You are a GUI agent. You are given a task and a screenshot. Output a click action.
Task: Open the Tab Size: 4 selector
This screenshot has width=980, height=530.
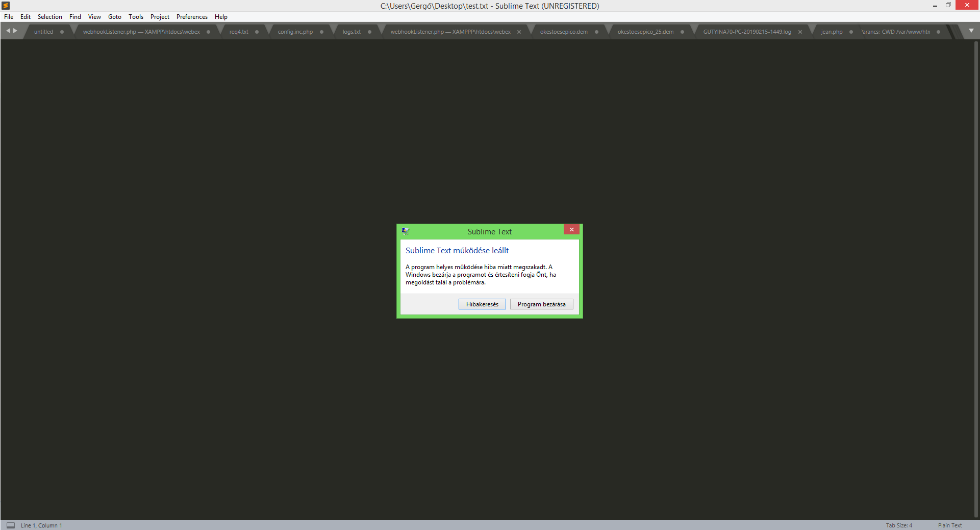point(899,525)
